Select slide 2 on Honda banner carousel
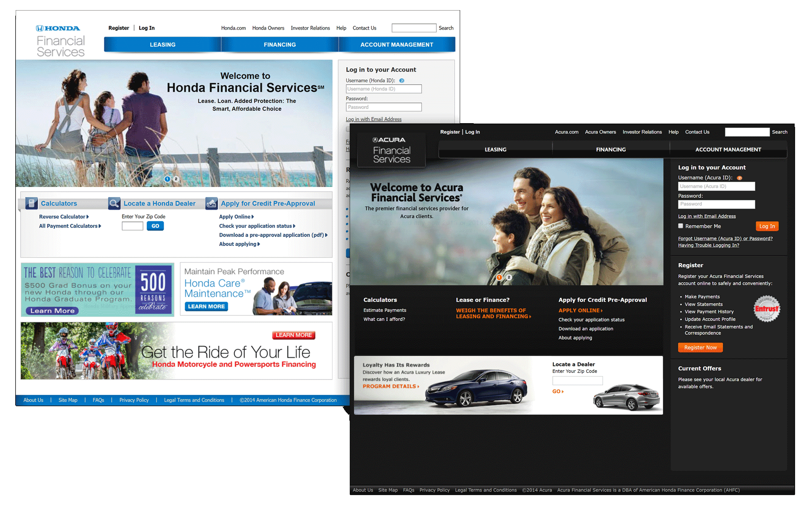 [x=176, y=179]
